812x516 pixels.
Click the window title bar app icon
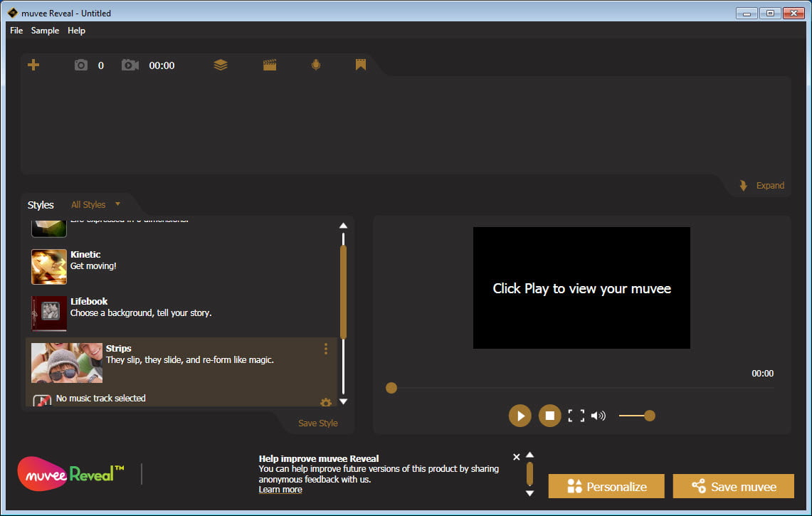click(x=13, y=13)
